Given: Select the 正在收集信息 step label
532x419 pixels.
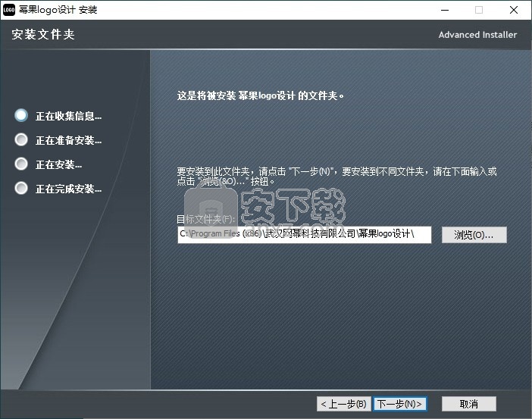Looking at the screenshot, I should click(68, 117).
